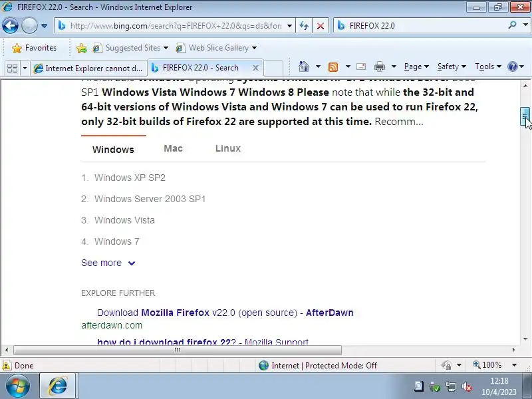Click the vertical scrollbar down arrow
Viewport: 532px width, 399px height.
coord(525,339)
